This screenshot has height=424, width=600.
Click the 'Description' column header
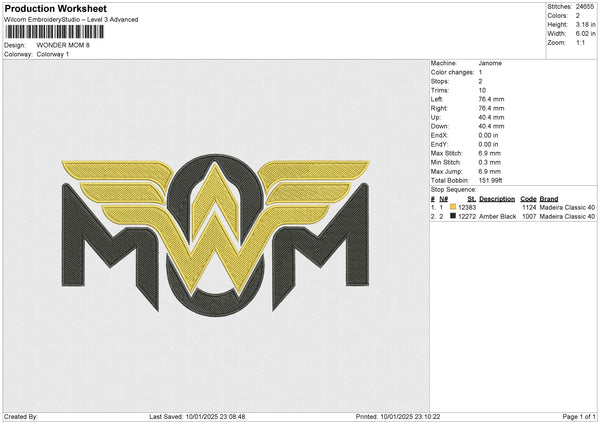[x=497, y=199]
